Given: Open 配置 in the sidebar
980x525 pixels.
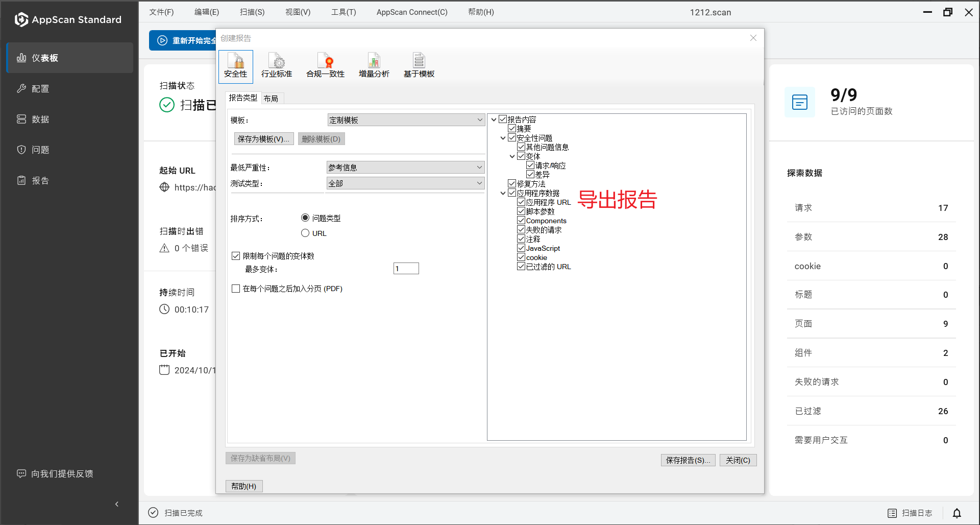Looking at the screenshot, I should tap(70, 88).
